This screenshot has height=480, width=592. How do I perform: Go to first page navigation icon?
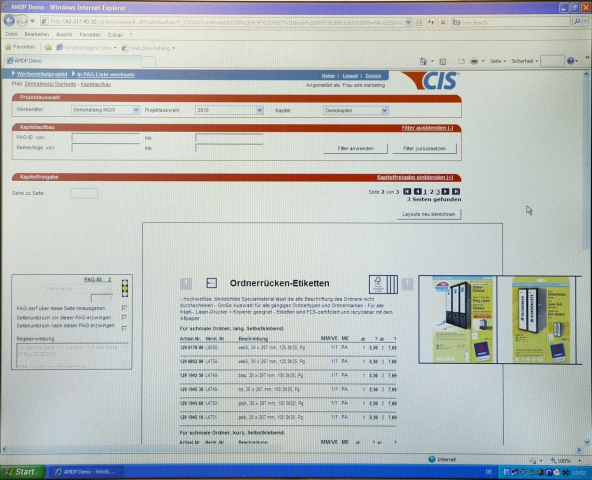(407, 191)
